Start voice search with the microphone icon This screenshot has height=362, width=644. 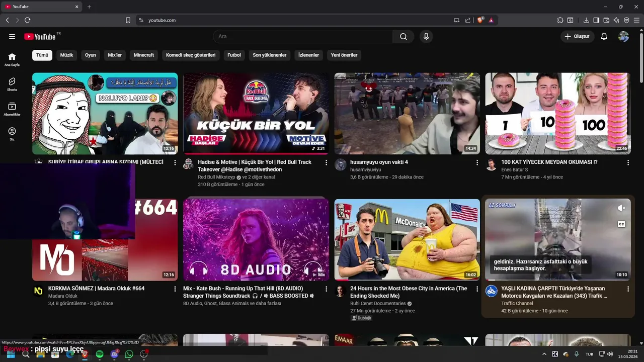pos(426,37)
